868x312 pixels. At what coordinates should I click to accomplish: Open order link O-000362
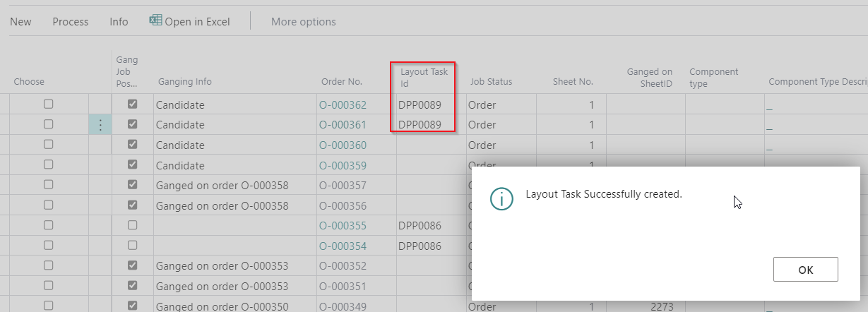343,105
